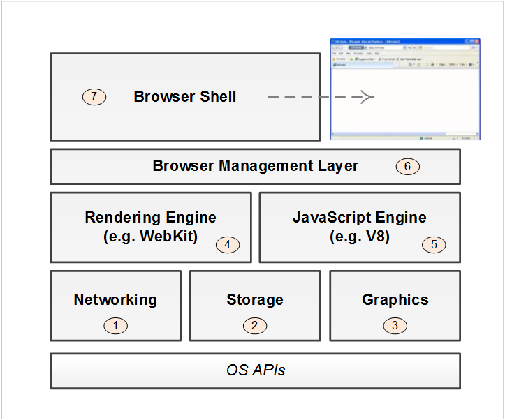
Task: Click number badge 2 under Storage
Action: [x=255, y=325]
